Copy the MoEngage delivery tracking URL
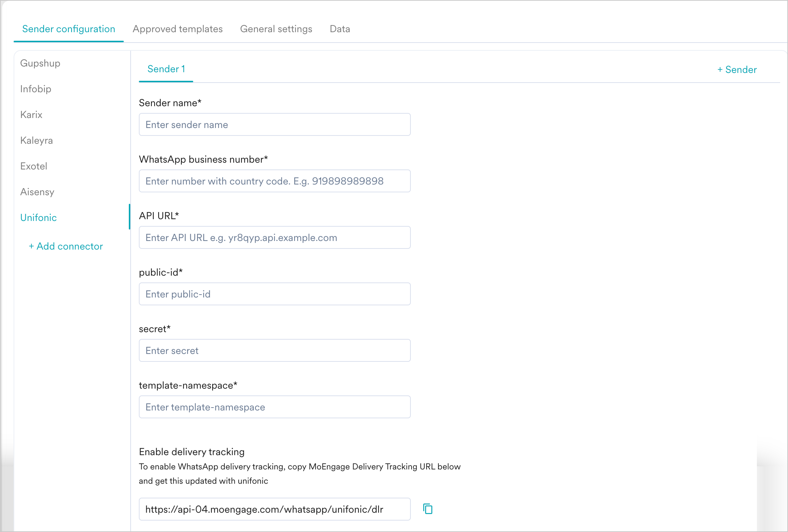This screenshot has height=532, width=788. 428,509
